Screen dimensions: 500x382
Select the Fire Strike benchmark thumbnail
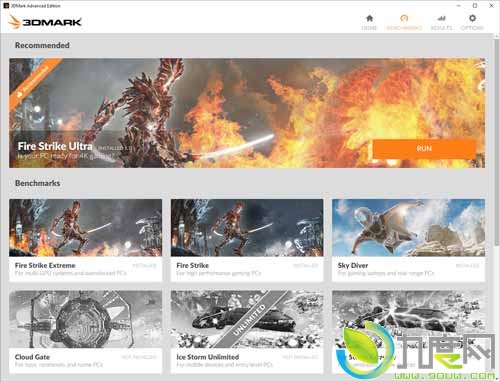click(x=247, y=228)
